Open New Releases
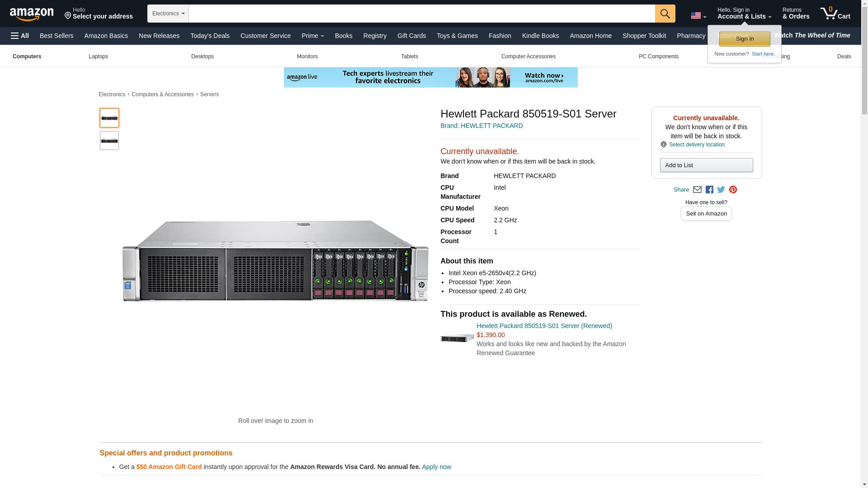The width and height of the screenshot is (868, 488). (x=159, y=36)
